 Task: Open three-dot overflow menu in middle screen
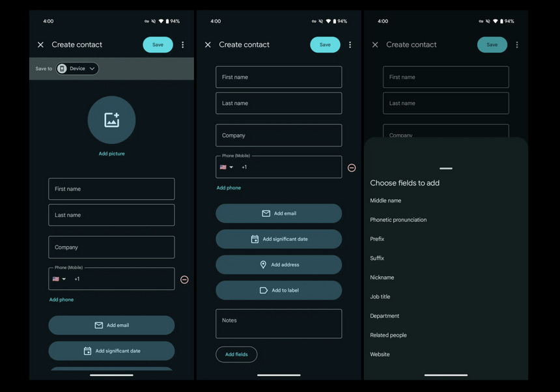[x=350, y=45]
